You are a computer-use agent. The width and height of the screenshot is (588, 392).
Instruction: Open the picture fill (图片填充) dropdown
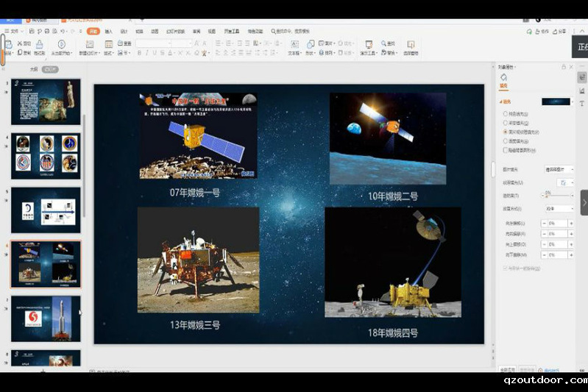(559, 169)
